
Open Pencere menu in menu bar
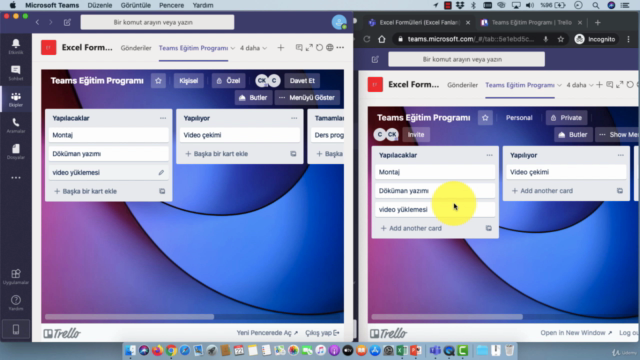(171, 5)
